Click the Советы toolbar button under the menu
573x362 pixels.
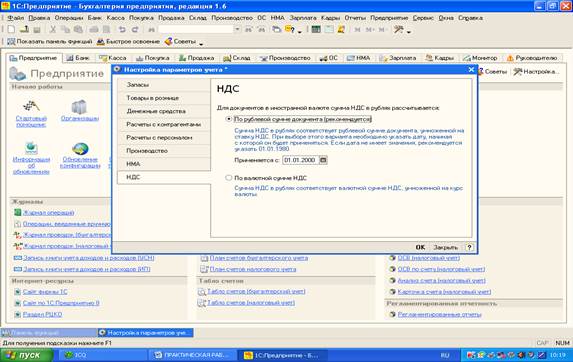coord(180,42)
